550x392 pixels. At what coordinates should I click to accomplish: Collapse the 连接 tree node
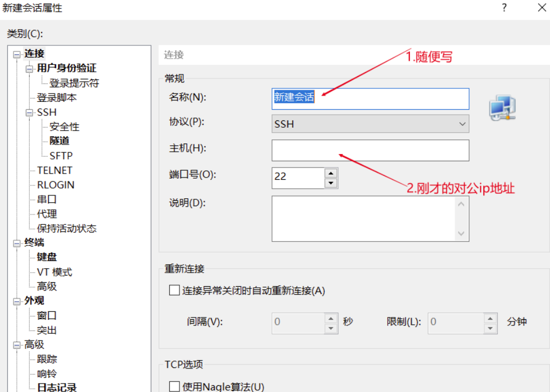[x=16, y=54]
